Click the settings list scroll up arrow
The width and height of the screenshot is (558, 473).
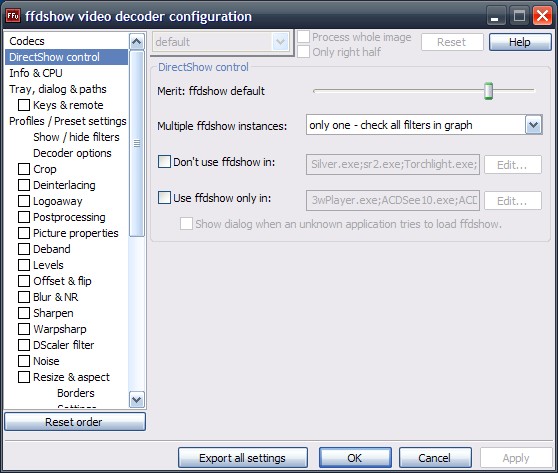click(x=137, y=42)
